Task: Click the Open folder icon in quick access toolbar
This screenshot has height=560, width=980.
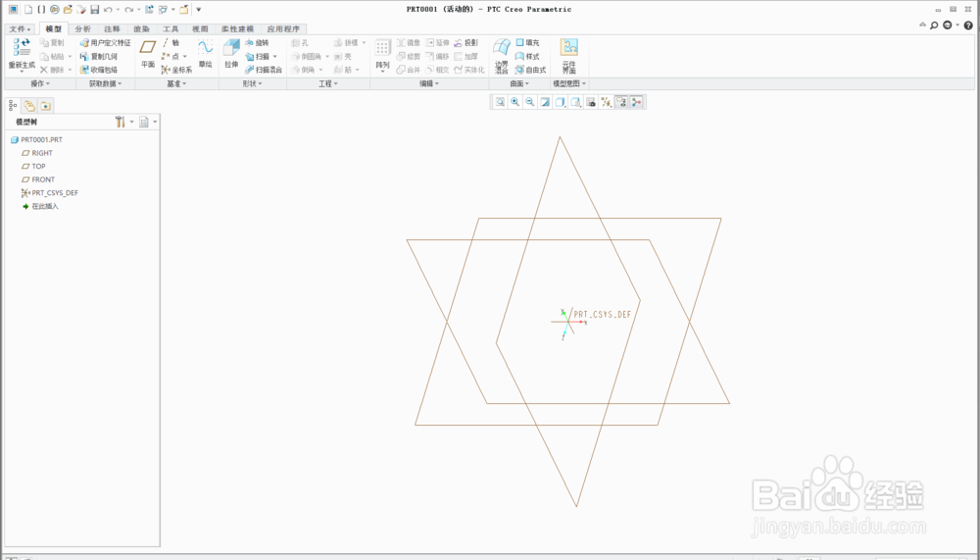Action: click(68, 10)
